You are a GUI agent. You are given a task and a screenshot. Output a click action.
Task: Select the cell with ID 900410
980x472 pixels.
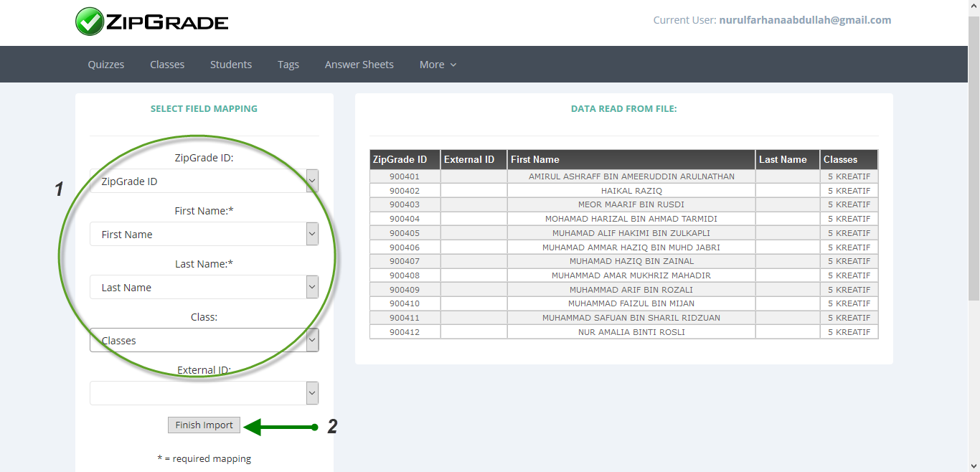405,303
